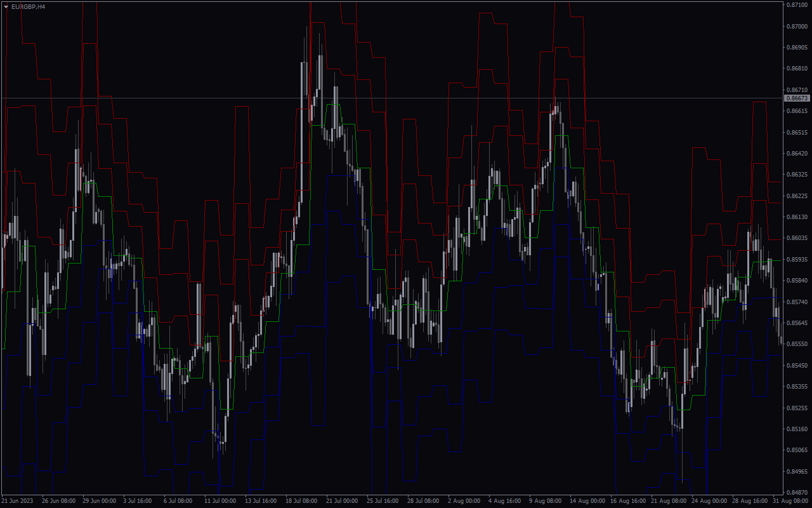Select the 4 Aug 16:00 time label
This screenshot has width=812, height=508.
click(x=504, y=501)
